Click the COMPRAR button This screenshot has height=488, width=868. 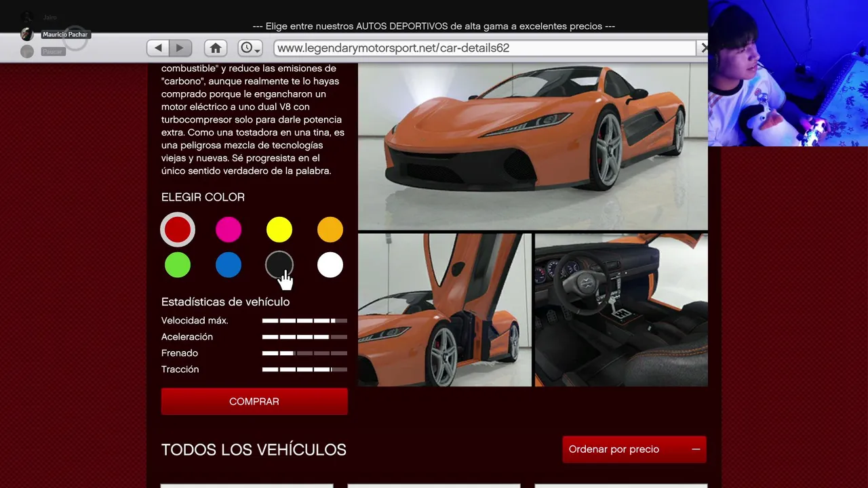[x=254, y=401]
